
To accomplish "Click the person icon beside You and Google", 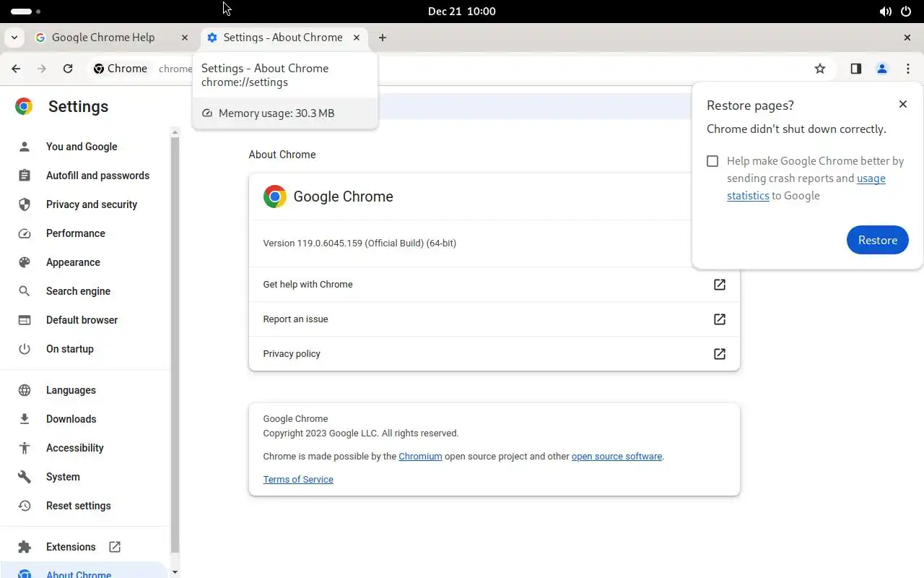I will (25, 147).
